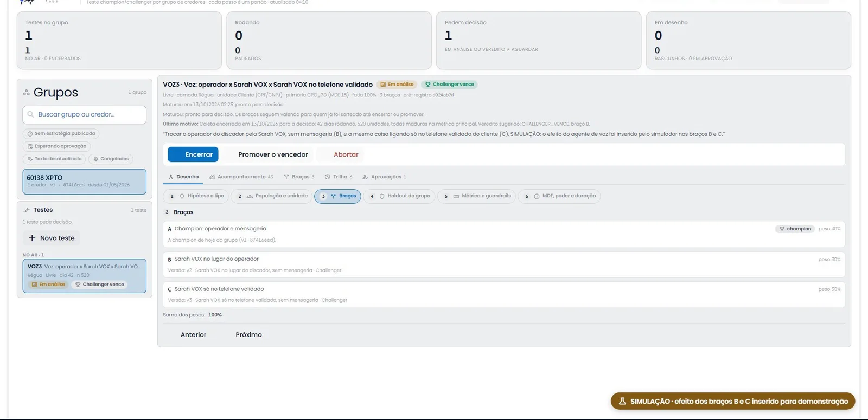Click arm A Champion: operador e mensageria
The height and width of the screenshot is (420, 868).
(x=504, y=234)
